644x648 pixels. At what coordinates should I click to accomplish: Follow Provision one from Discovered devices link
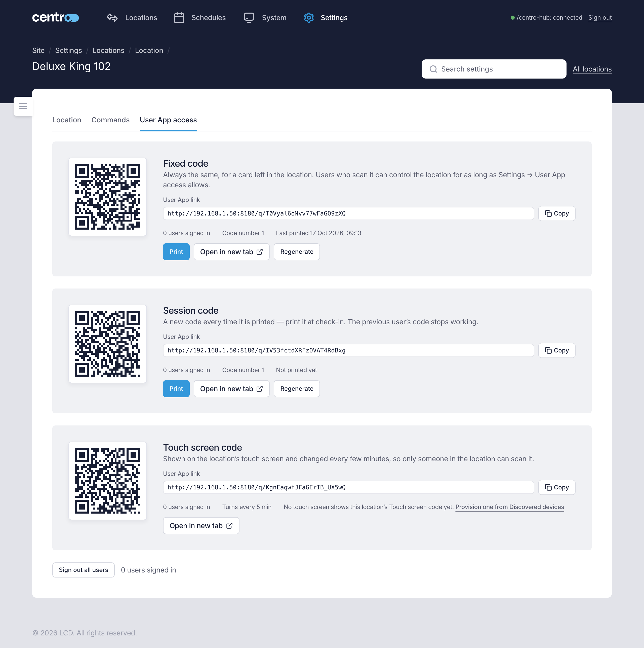tap(510, 507)
